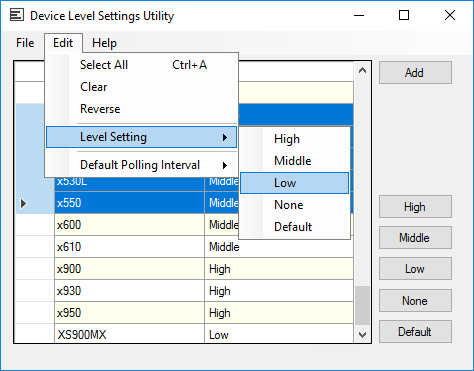Click the scroll up arrow of device list
This screenshot has width=474, height=371.
click(x=362, y=70)
